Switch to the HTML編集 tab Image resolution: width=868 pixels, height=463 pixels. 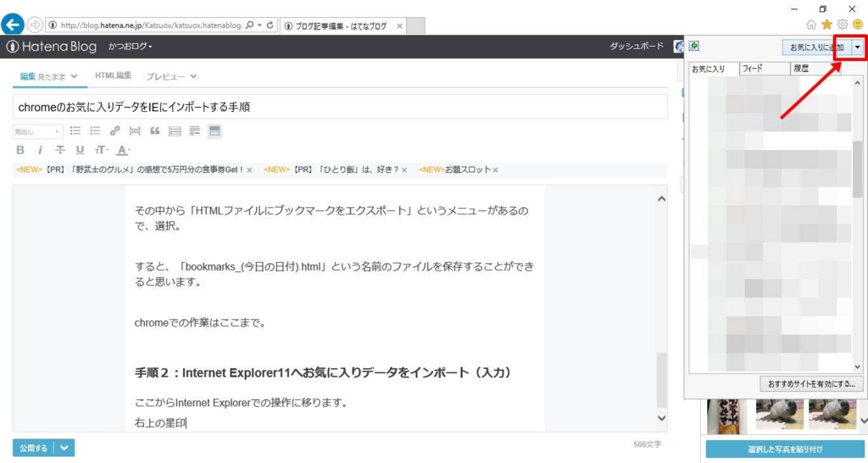[x=113, y=75]
